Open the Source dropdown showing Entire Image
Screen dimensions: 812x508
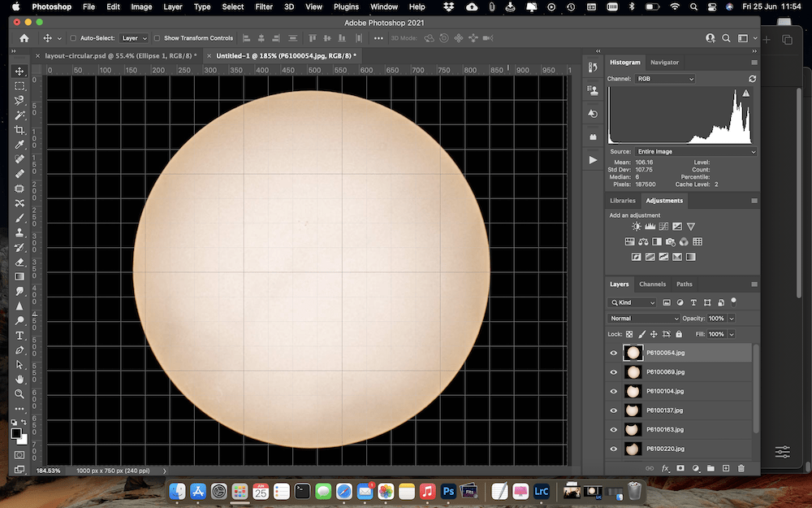point(696,151)
